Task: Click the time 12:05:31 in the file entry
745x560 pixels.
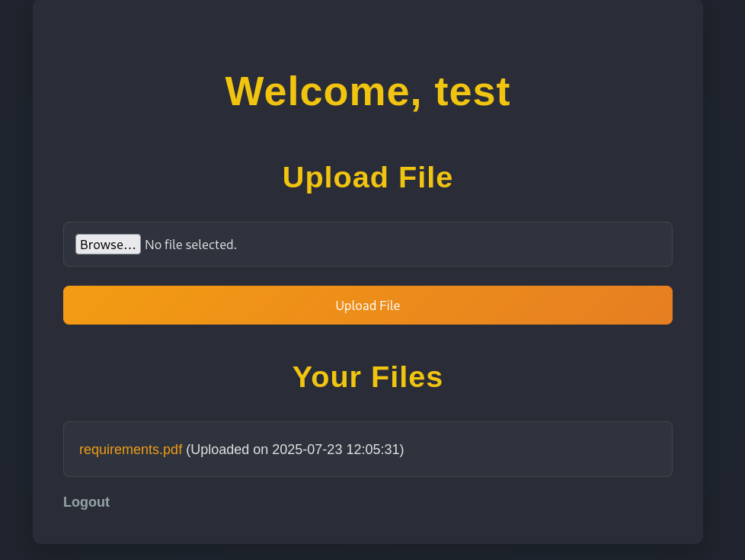Action: pyautogui.click(x=372, y=450)
